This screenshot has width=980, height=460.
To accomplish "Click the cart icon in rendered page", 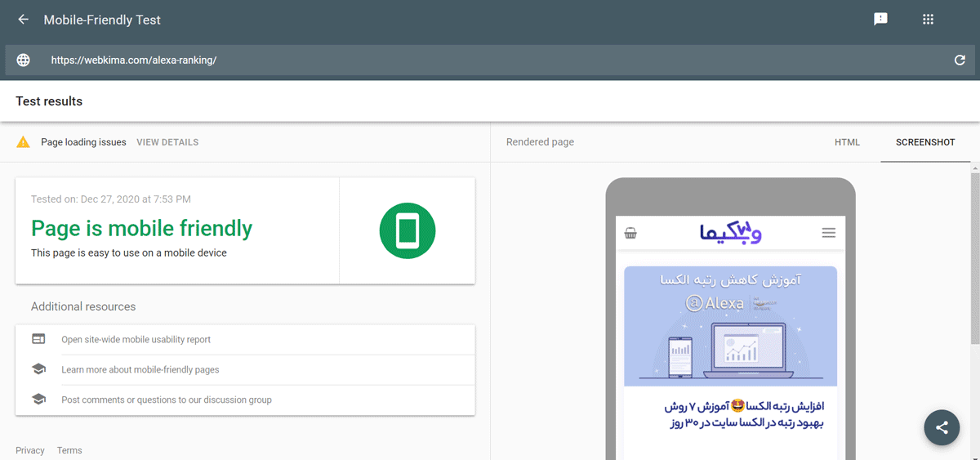I will click(x=630, y=233).
